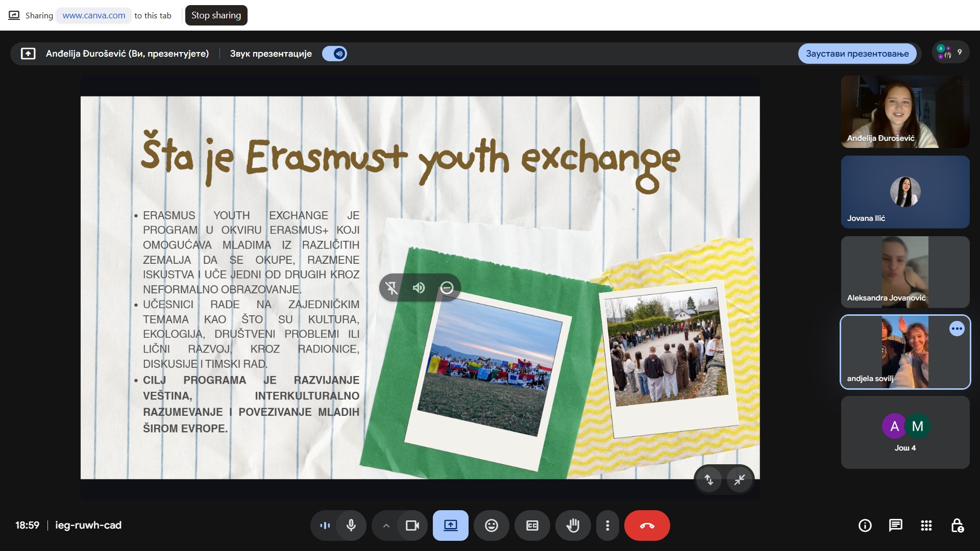Screen dimensions: 980x551
Task: Unpin the presentation tile
Action: tap(392, 288)
